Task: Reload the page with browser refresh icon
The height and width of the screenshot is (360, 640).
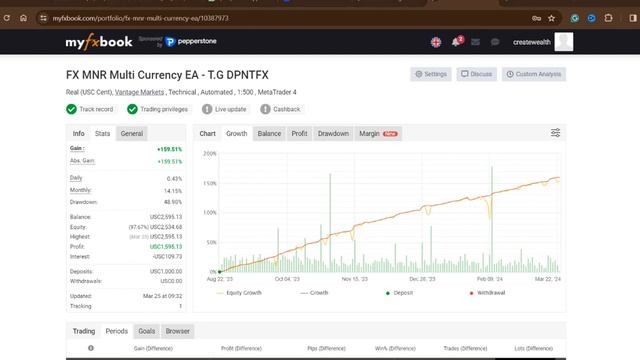Action: click(7, 18)
